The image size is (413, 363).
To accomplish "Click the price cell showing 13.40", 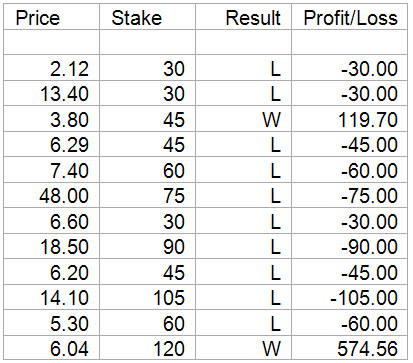I will (x=52, y=93).
